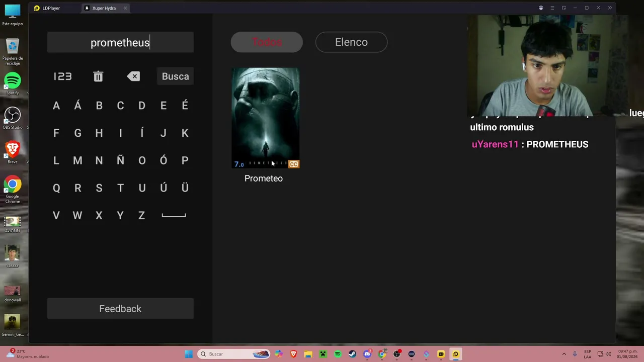Viewport: 644px width, 362px height.
Task: Click the Prometeo title under the poster
Action: (x=264, y=178)
